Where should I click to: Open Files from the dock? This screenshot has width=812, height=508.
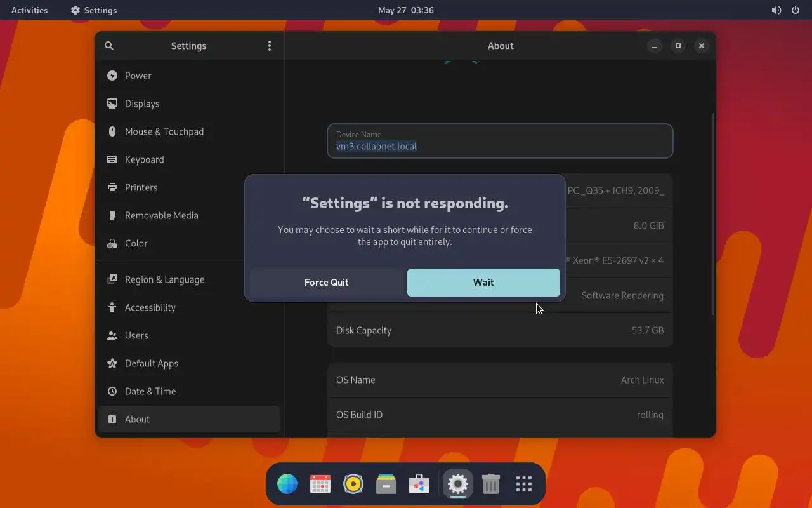point(386,485)
